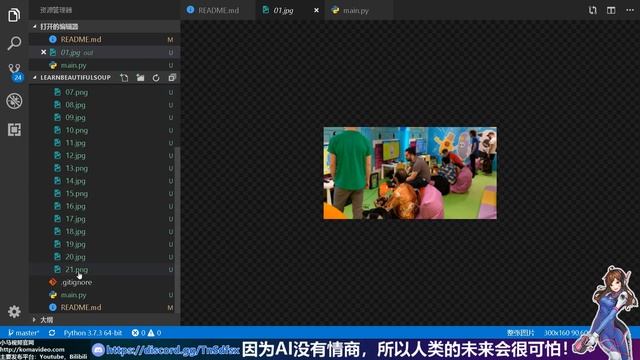Open file 14.jpg in explorer

[x=102, y=181]
